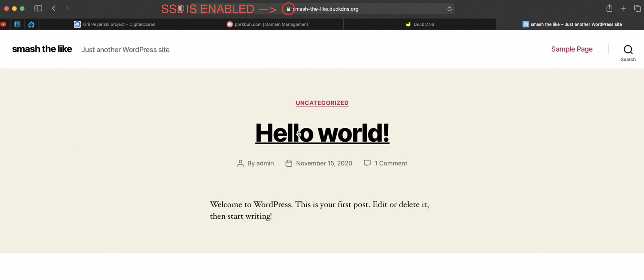Click the SSL padlock icon in address bar
The image size is (644, 280).
[288, 8]
